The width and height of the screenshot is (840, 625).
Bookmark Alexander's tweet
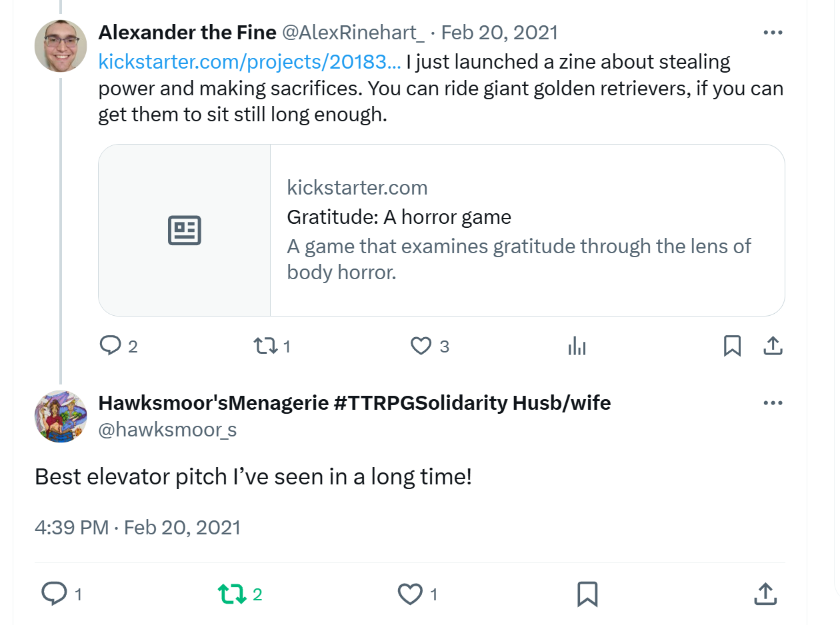(x=732, y=346)
